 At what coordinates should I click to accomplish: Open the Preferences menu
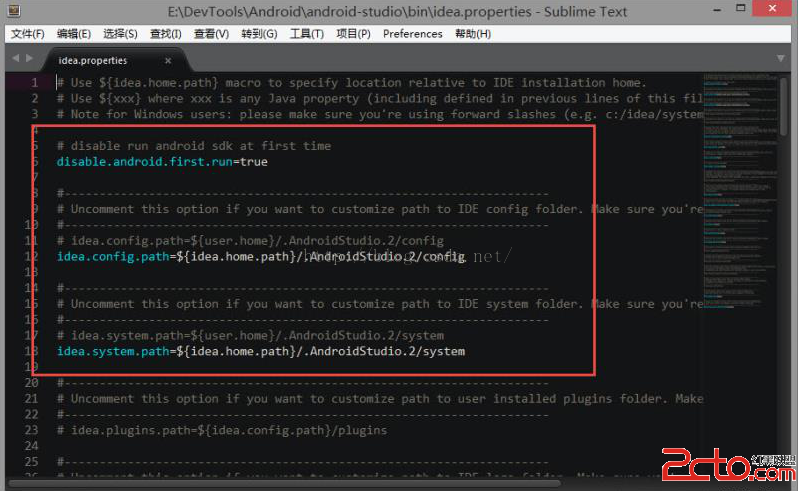coord(413,34)
